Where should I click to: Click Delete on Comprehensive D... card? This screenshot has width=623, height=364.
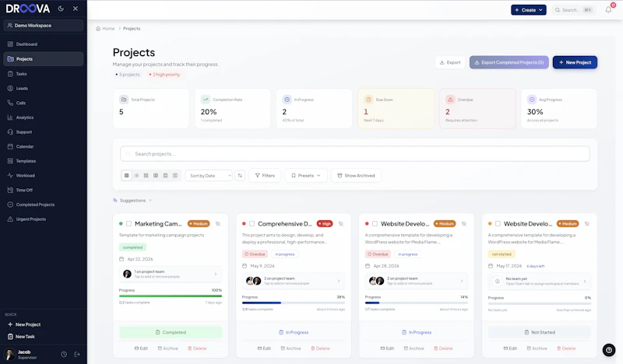pyautogui.click(x=320, y=348)
